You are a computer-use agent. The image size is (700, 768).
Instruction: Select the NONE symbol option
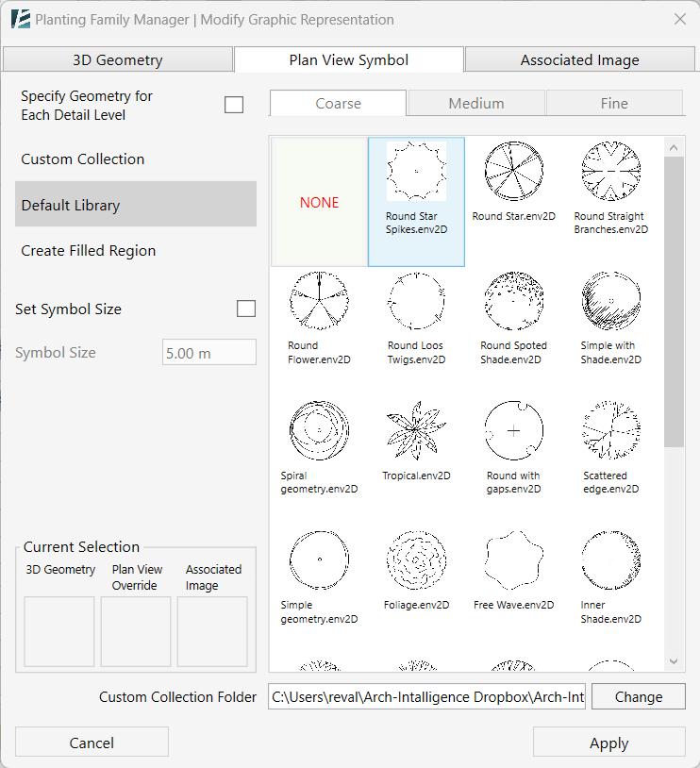coord(319,202)
